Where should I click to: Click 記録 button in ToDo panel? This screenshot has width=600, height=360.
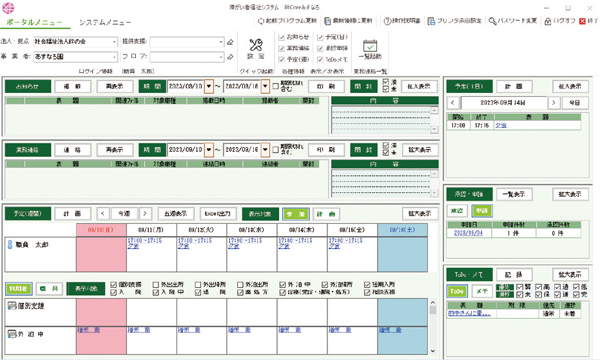514,274
